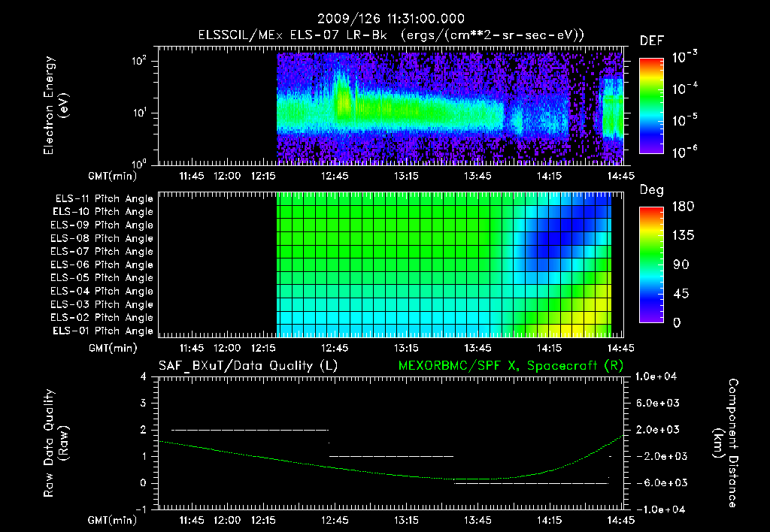
Task: Click the 10^-6 tick on DEF color bar
Action: 684,152
